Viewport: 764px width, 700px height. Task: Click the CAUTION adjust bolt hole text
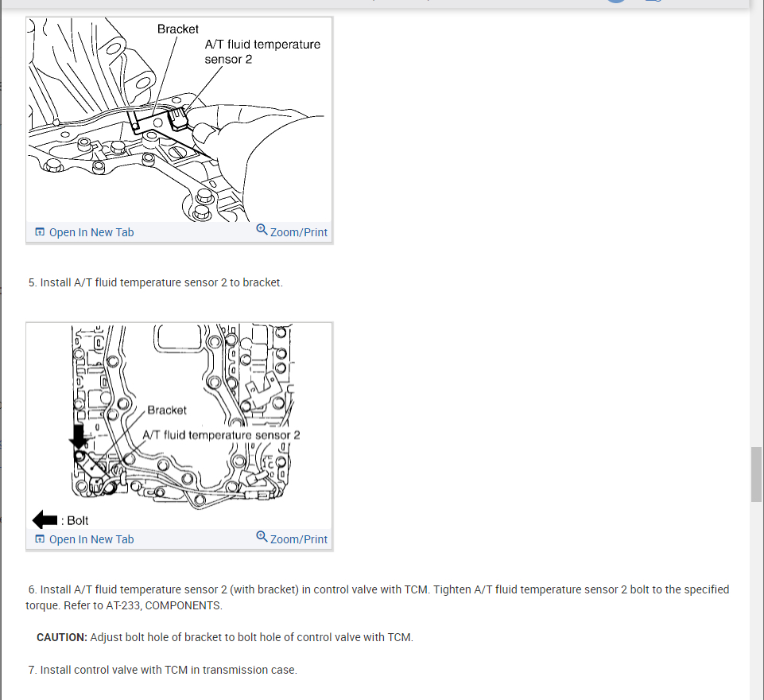(x=225, y=638)
